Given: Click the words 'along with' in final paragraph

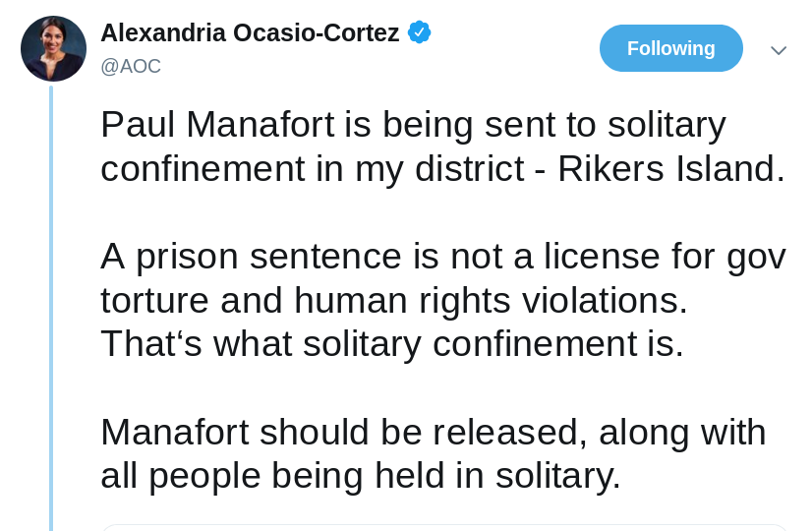Looking at the screenshot, I should (x=682, y=432).
